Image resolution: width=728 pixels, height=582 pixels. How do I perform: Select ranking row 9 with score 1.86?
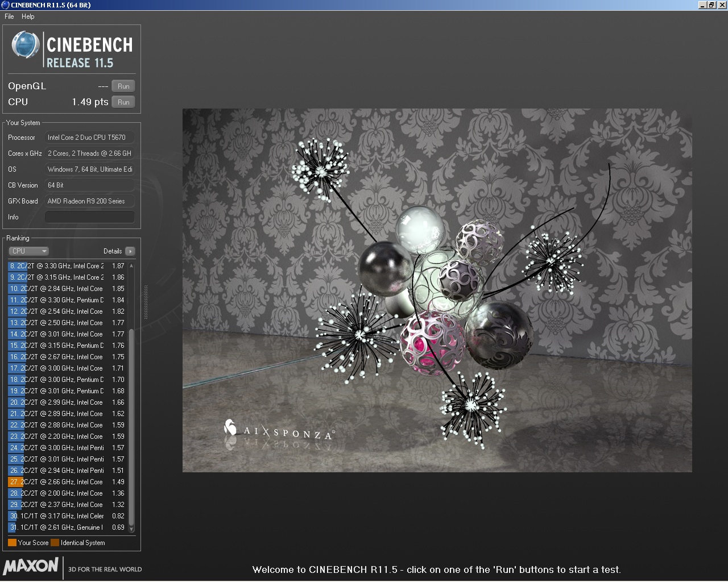[x=67, y=277]
